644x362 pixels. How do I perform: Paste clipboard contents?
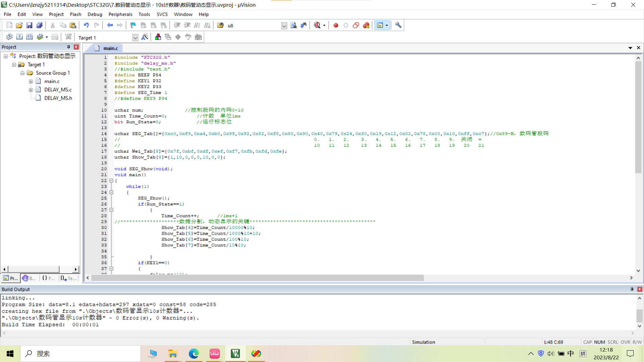[73, 25]
